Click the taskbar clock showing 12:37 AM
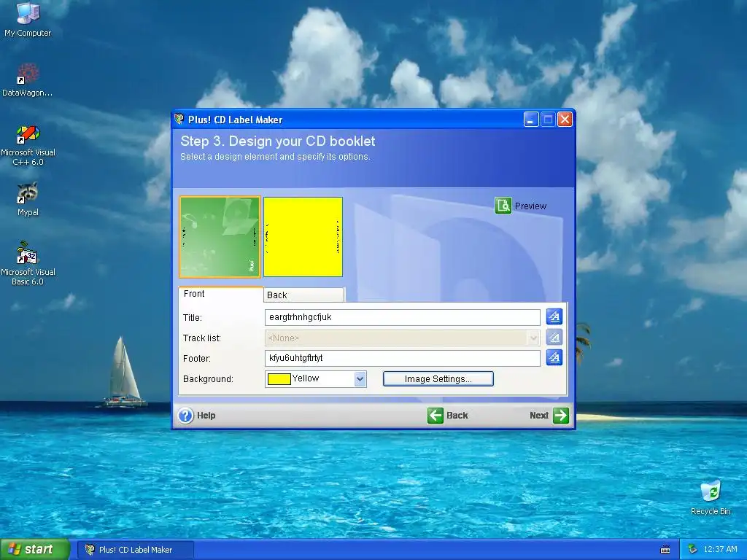Screen dimensions: 747x560 [x=720, y=549]
